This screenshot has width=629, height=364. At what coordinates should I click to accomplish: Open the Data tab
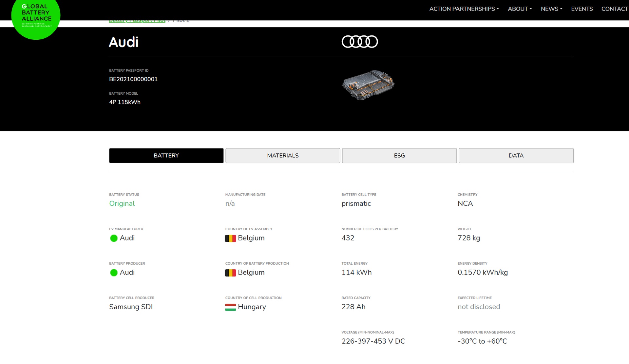point(516,156)
